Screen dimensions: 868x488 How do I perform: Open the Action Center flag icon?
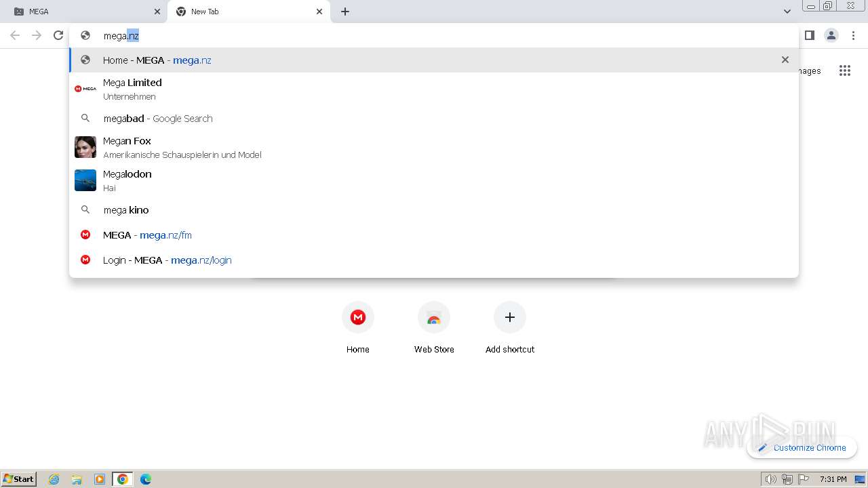pyautogui.click(x=804, y=479)
